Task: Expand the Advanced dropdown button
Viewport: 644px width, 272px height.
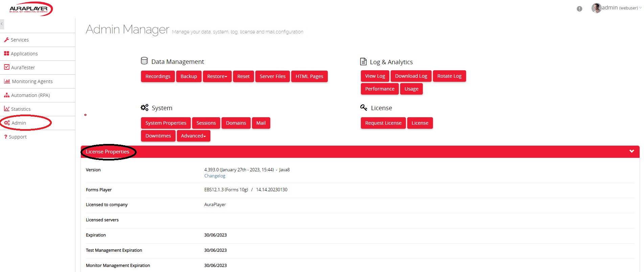Action: click(193, 136)
